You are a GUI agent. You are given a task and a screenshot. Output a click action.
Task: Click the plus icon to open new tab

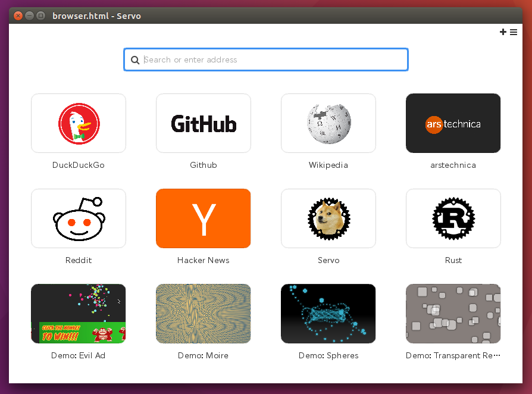503,32
